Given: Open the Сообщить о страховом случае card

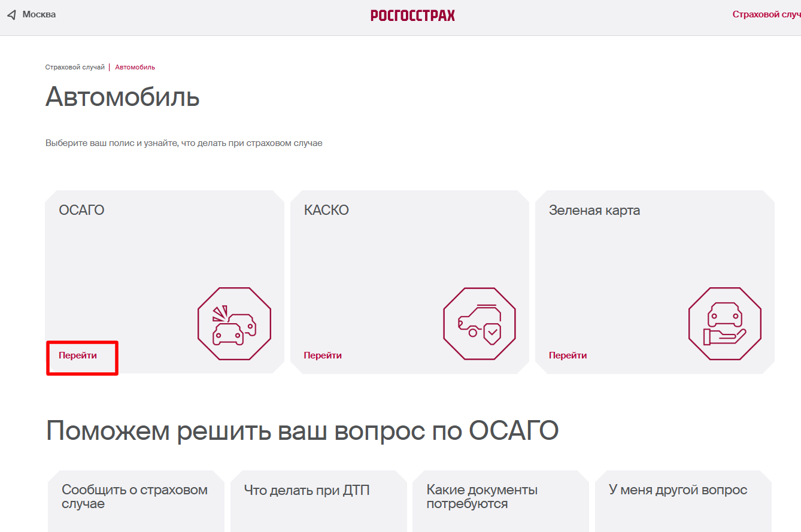Looking at the screenshot, I should coord(135,497).
